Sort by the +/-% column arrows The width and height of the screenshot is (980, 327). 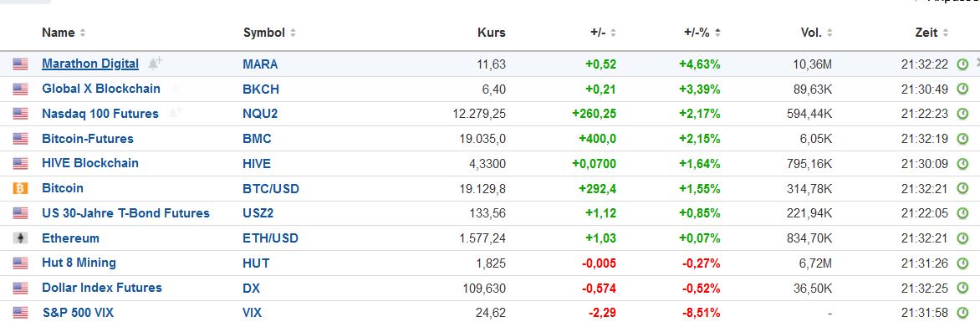point(717,33)
